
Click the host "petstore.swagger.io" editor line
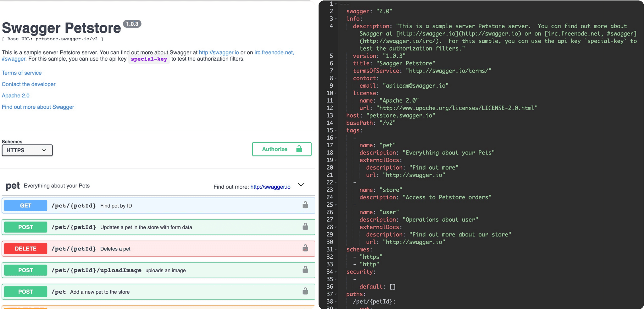391,116
